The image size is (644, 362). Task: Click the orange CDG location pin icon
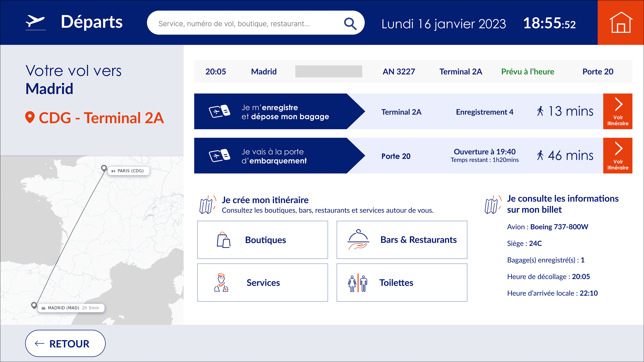(30, 117)
